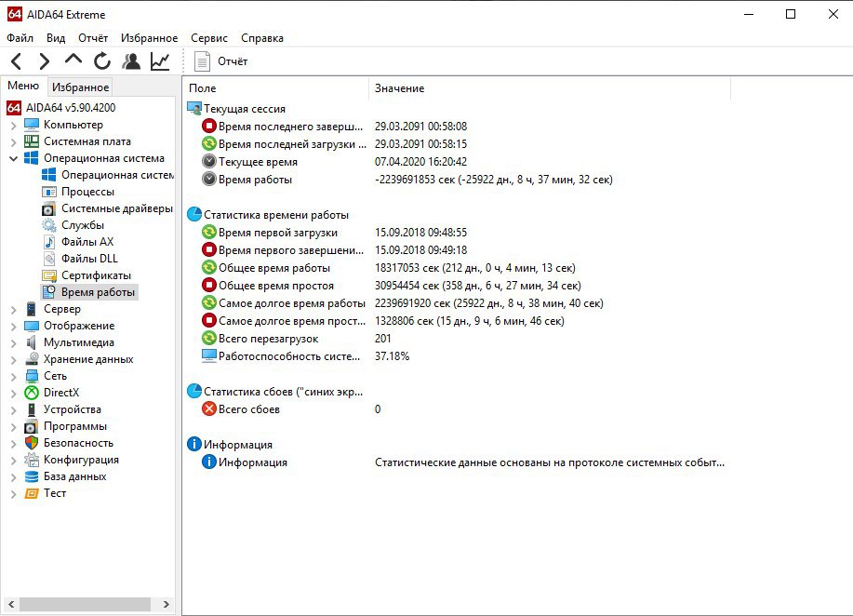Select the Сервер tree item
Screen dimensions: 853x616
point(62,309)
